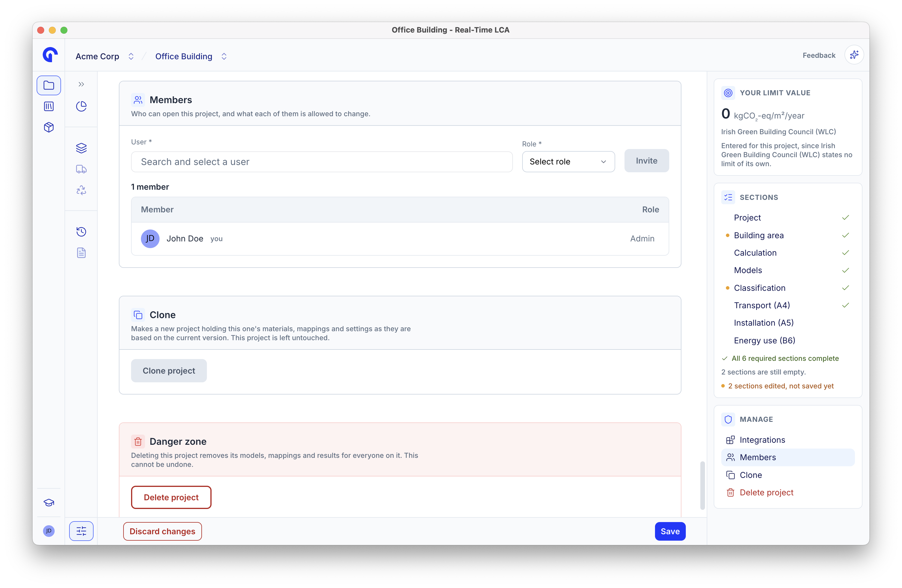Viewport: 902px width, 588px height.
Task: Click the blue Save button
Action: (x=670, y=531)
